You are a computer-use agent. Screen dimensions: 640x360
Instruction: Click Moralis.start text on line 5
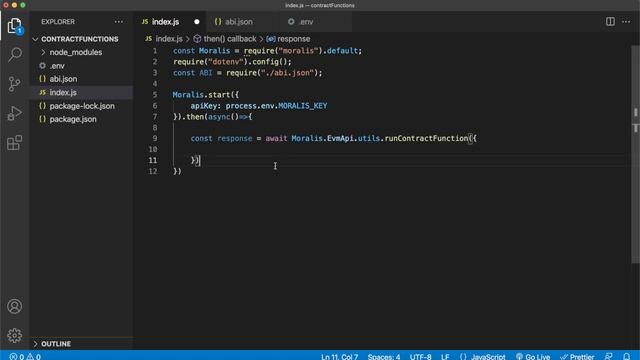(x=201, y=95)
